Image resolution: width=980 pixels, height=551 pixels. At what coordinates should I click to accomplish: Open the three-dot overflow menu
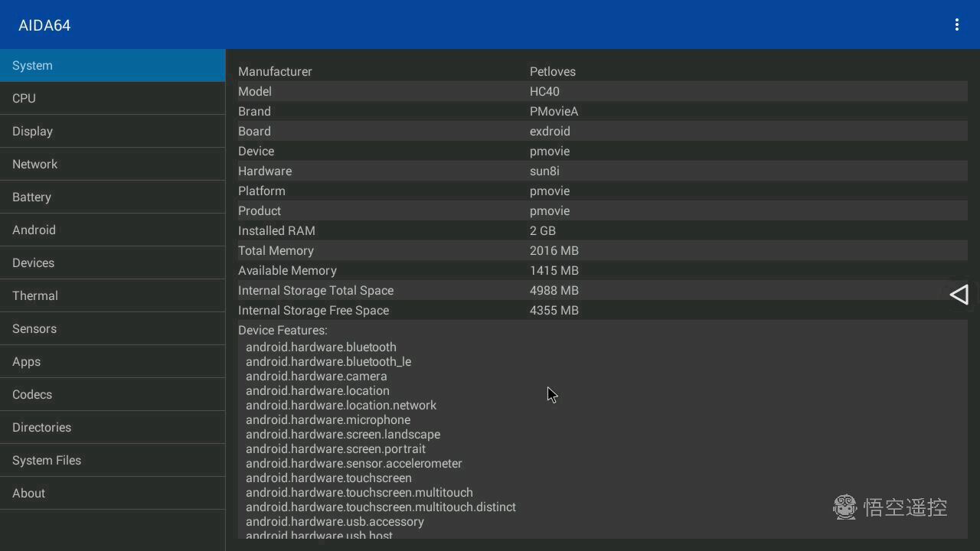[x=956, y=25]
